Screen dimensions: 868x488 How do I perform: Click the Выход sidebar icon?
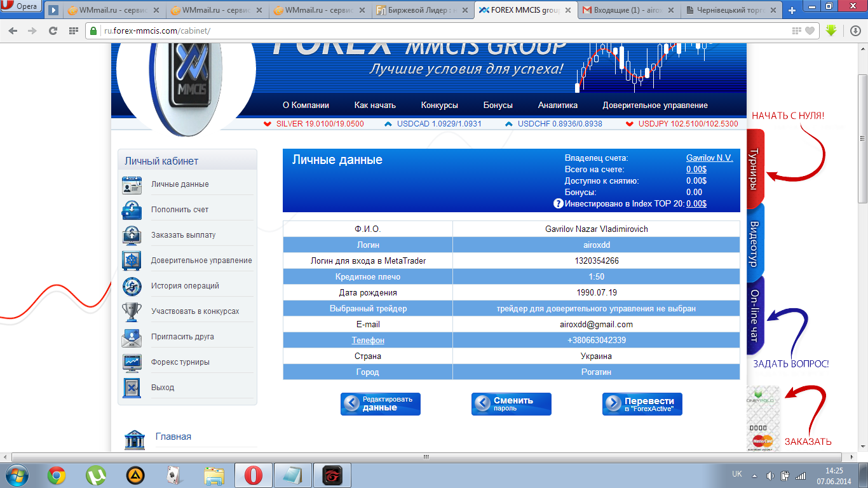tap(132, 388)
